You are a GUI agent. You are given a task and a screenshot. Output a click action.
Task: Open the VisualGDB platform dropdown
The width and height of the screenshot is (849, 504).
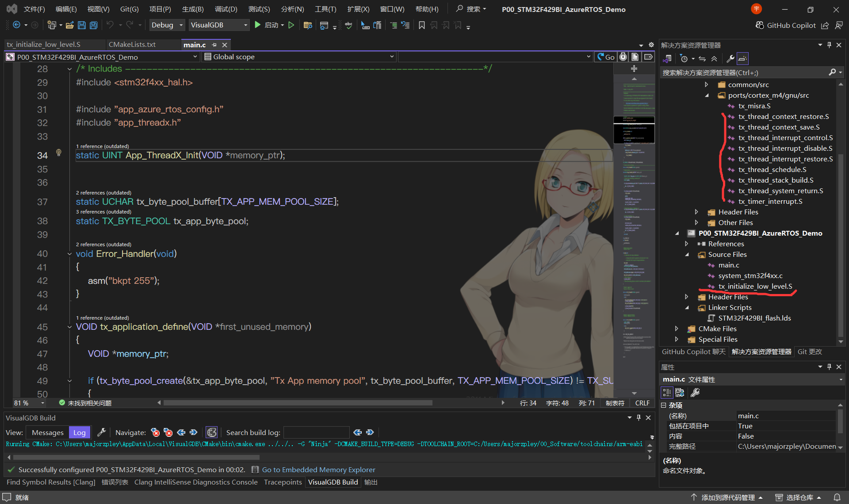tap(218, 25)
